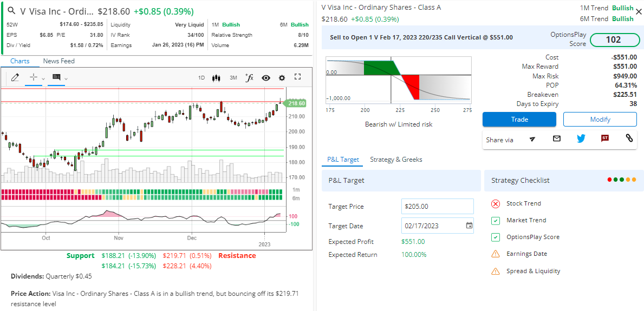Share via the paper plane icon
The height and width of the screenshot is (311, 644).
pyautogui.click(x=532, y=139)
